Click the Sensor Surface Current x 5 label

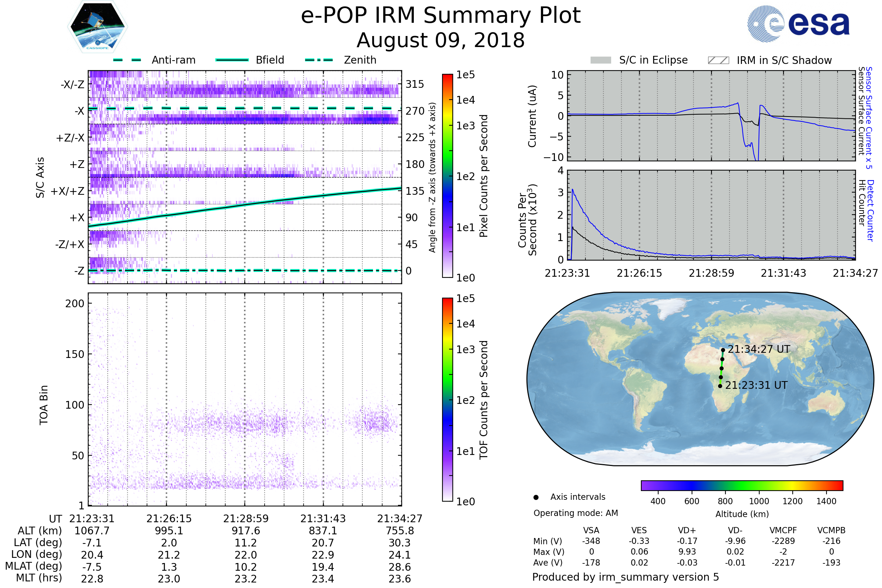click(x=869, y=118)
